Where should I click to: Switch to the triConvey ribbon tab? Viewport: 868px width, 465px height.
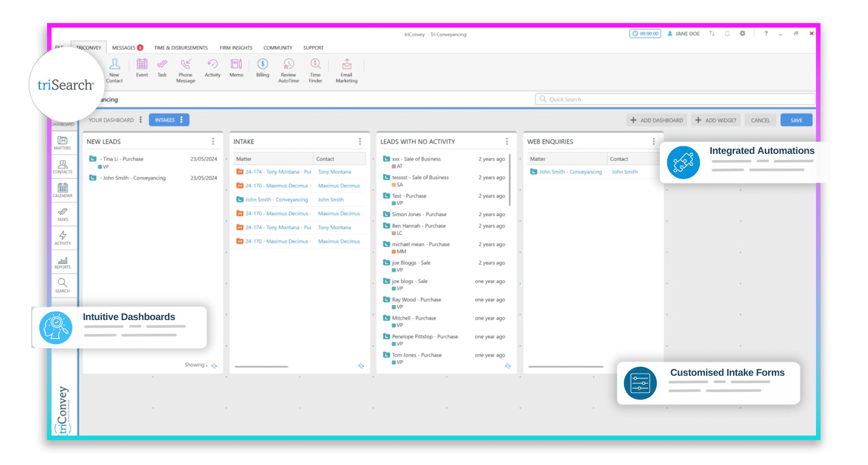coord(89,48)
